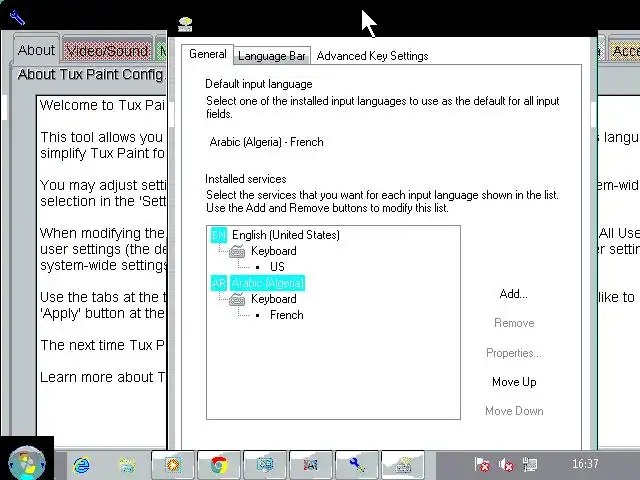This screenshot has width=640, height=480.
Task: Launch Internet Explorer from taskbar
Action: point(82,465)
